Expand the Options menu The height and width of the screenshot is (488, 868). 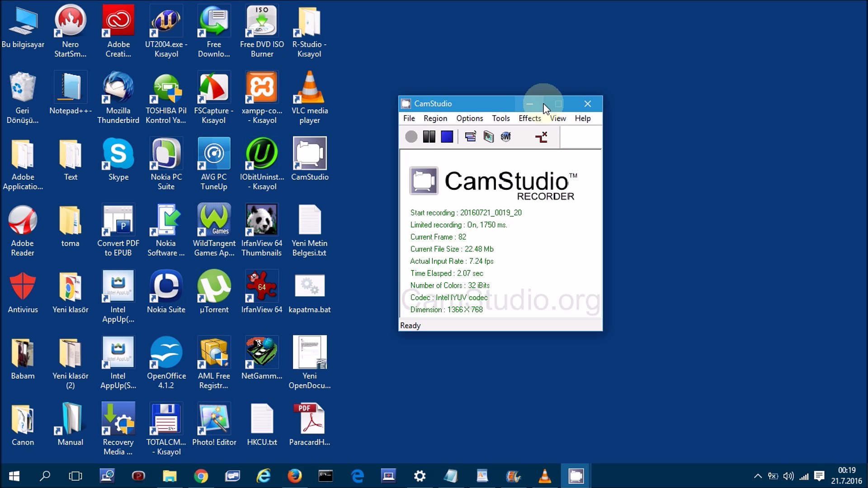click(469, 118)
